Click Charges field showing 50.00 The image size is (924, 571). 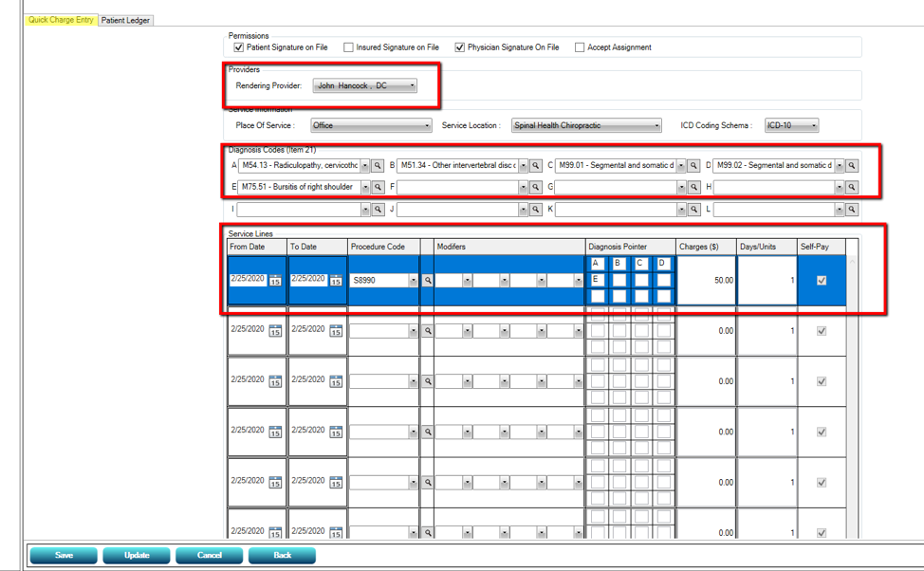[707, 281]
